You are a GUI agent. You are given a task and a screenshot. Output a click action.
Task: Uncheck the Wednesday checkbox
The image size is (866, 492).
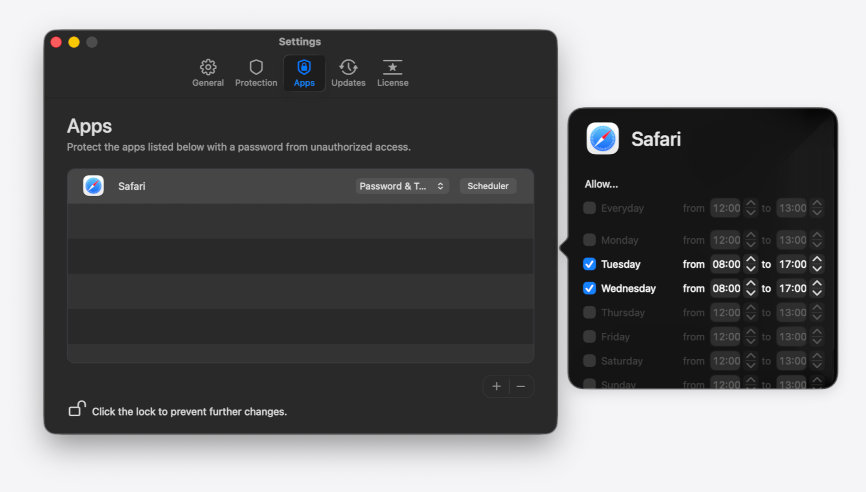click(x=589, y=288)
